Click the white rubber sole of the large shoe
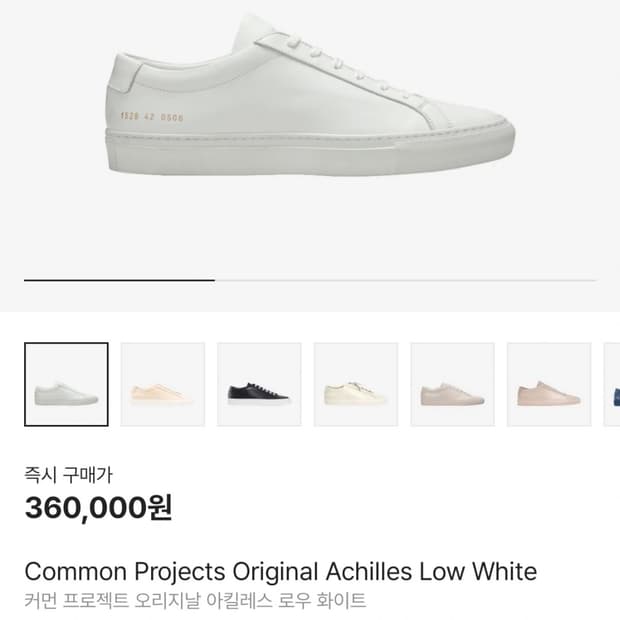This screenshot has width=620, height=620. coord(310,158)
